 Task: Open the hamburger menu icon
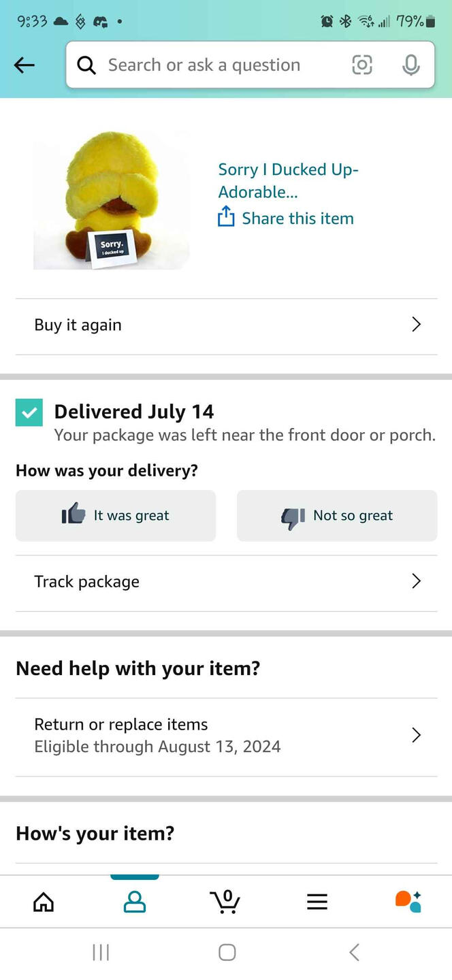pos(317,902)
